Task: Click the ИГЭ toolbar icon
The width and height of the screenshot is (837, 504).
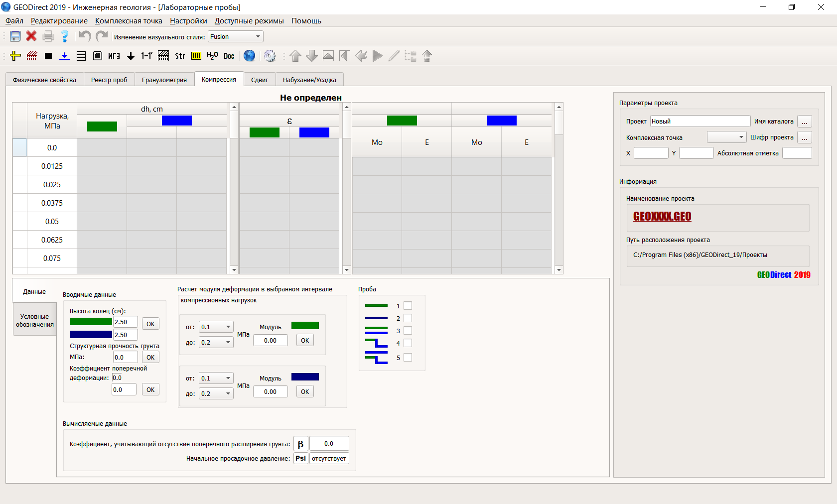Action: 114,56
